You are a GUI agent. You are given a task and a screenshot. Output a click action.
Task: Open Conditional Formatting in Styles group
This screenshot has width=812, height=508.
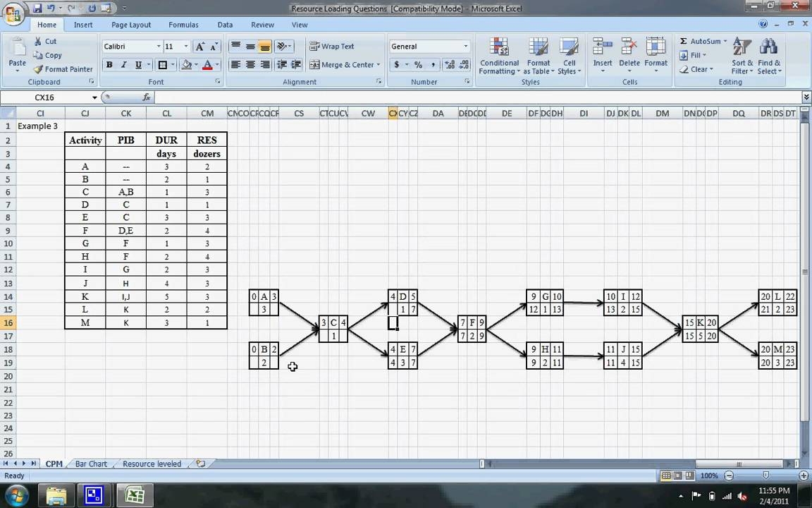(499, 56)
